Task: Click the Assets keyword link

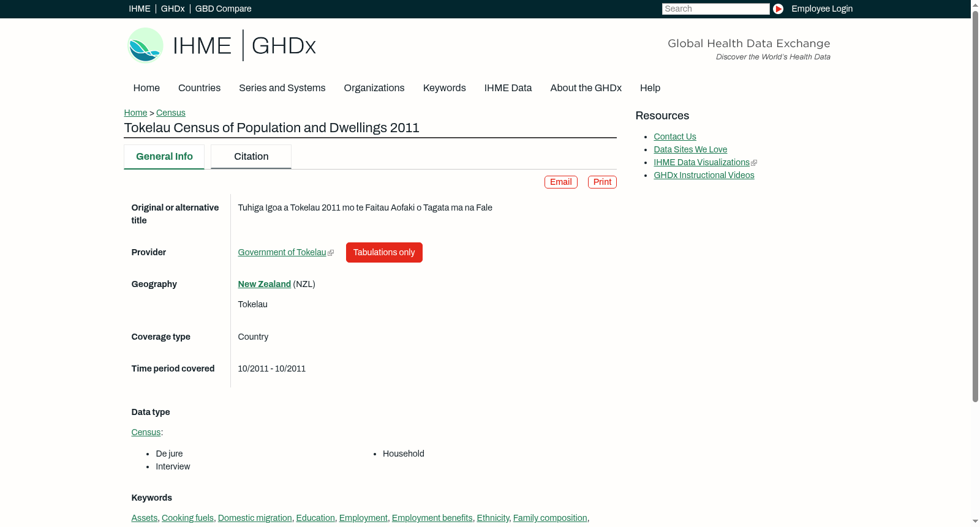Action: point(145,518)
